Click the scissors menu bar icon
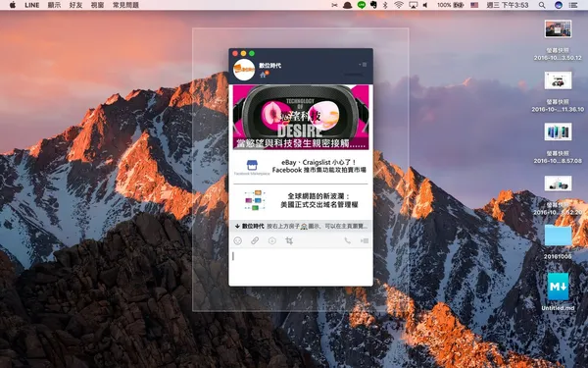The height and width of the screenshot is (368, 588). click(334, 5)
